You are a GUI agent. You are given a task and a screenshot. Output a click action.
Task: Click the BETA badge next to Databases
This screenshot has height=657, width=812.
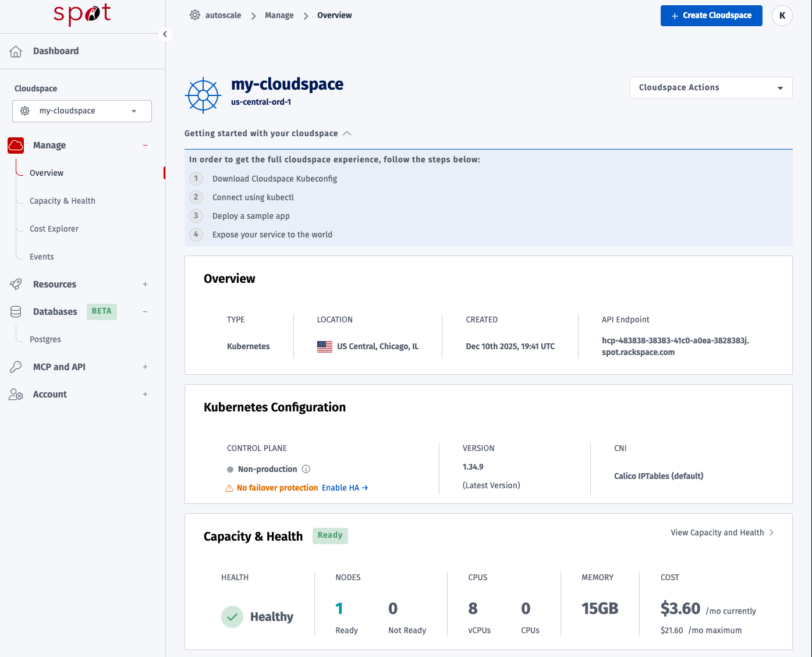tap(102, 311)
